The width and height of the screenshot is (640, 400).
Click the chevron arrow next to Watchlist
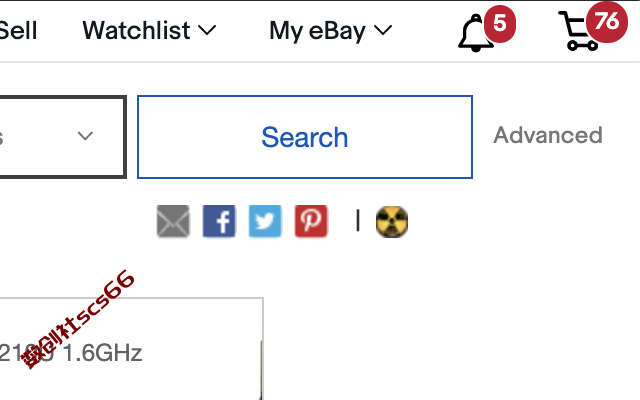point(207,30)
